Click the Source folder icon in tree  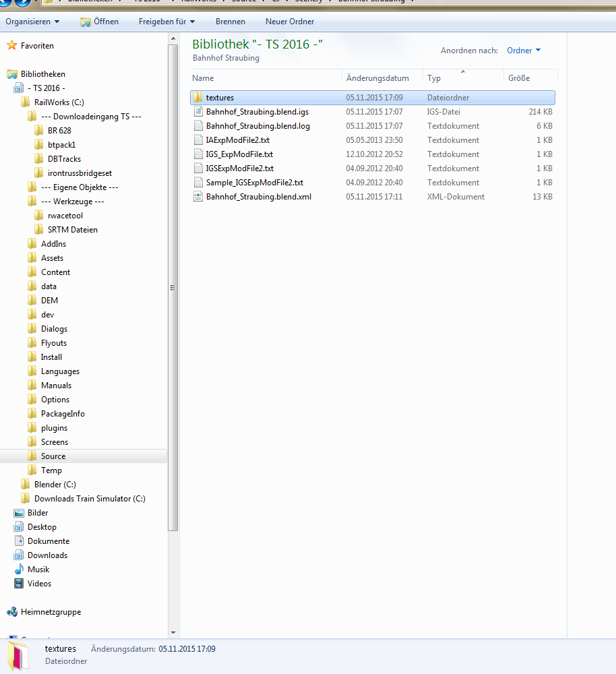(32, 456)
